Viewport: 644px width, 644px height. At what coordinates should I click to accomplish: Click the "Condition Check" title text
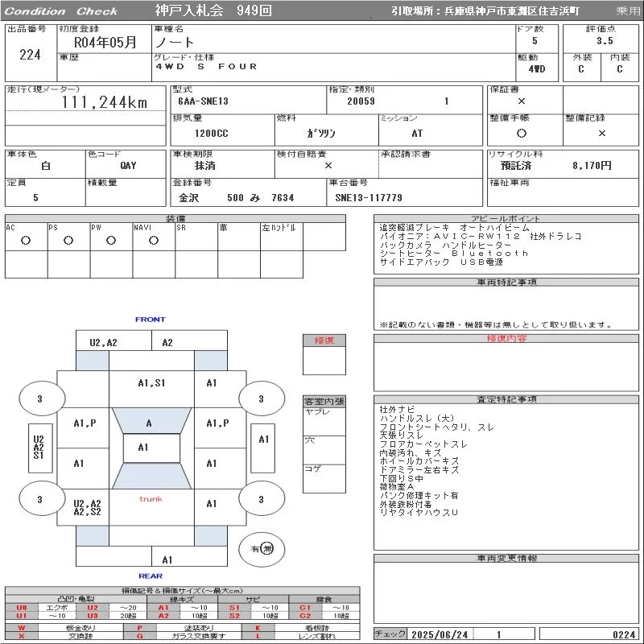[x=61, y=11]
